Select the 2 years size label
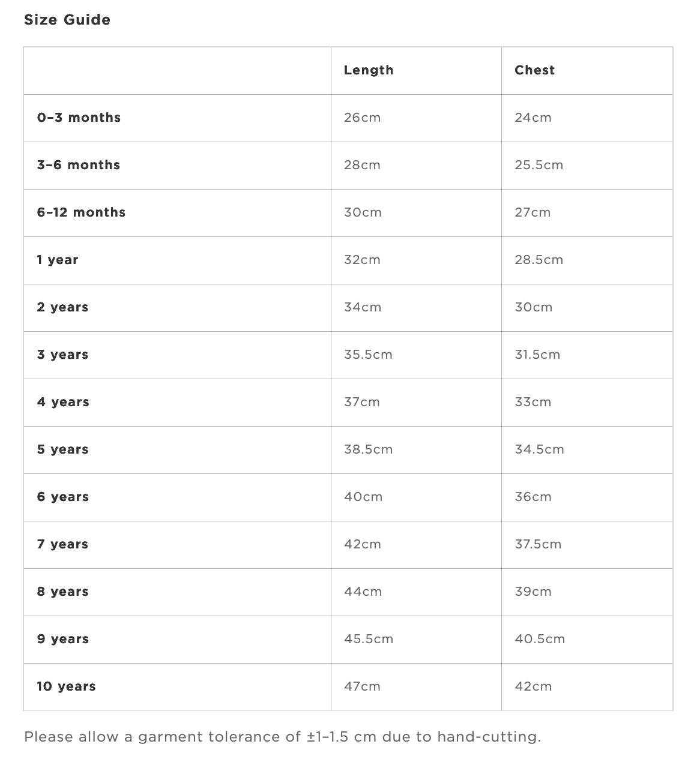This screenshot has height=762, width=700. [62, 307]
